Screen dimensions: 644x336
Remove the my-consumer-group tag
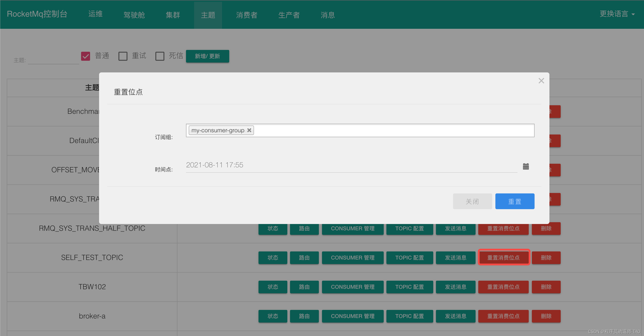click(249, 130)
